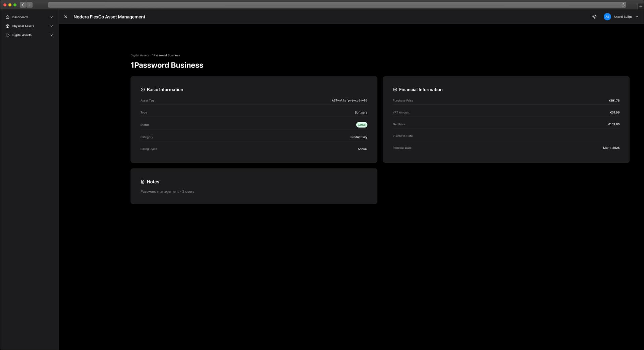Click the €159.80 net price
This screenshot has height=350, width=644.
coord(614,124)
